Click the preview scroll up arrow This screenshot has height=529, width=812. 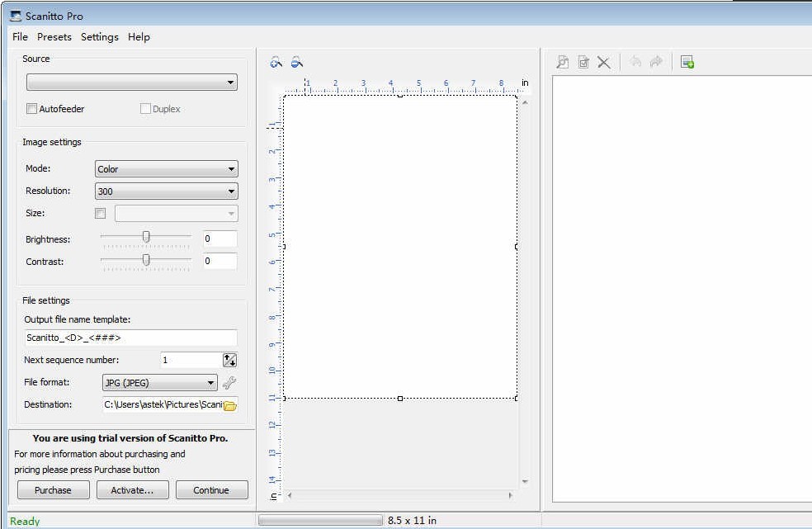tap(525, 102)
